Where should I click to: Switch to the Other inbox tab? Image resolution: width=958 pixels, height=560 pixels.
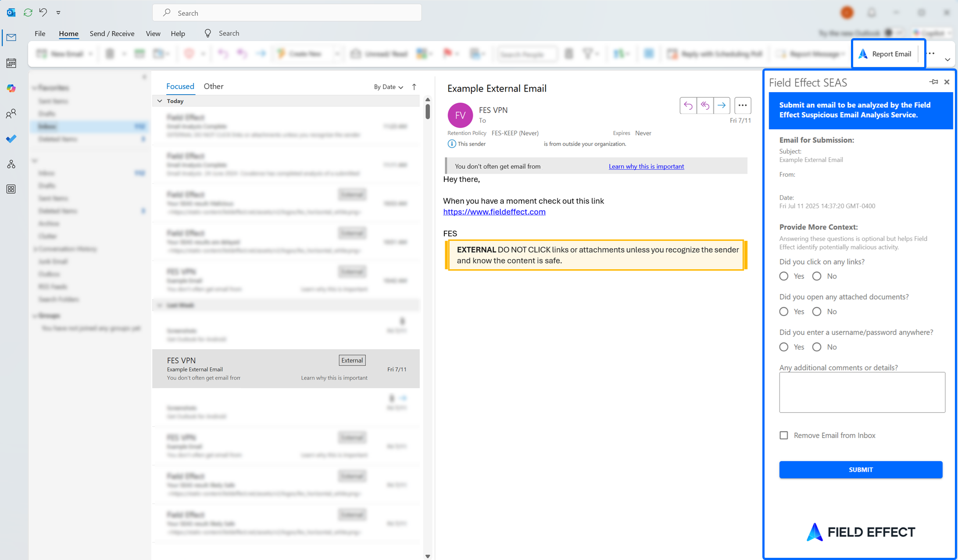[214, 86]
